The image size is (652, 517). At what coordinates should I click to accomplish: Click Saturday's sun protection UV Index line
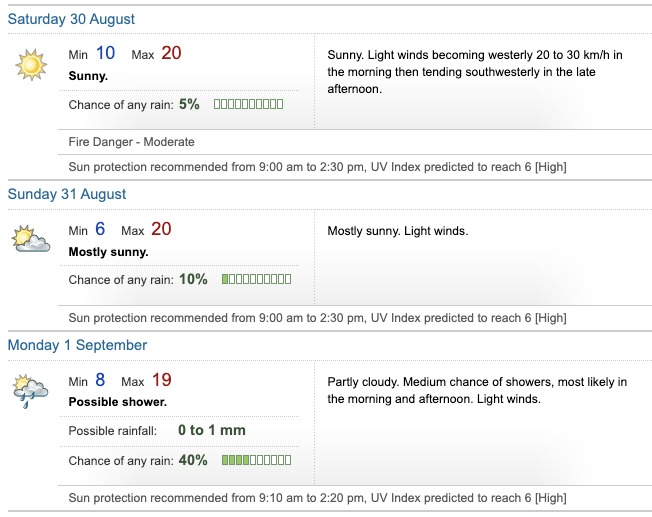point(316,167)
